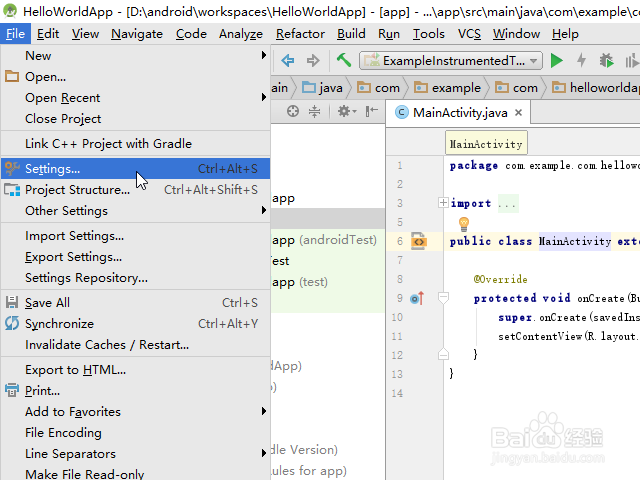Select Export to HTML... menu item
Image resolution: width=640 pixels, height=480 pixels.
pyautogui.click(x=136, y=370)
